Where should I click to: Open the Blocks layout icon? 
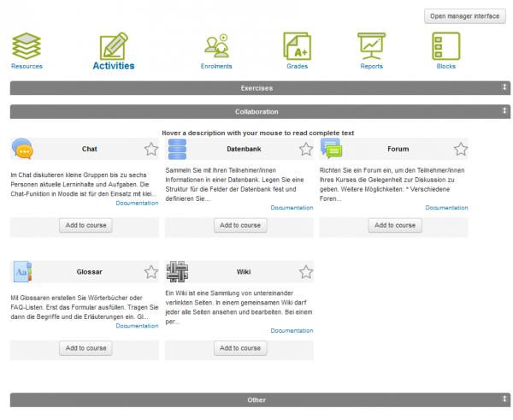(446, 45)
